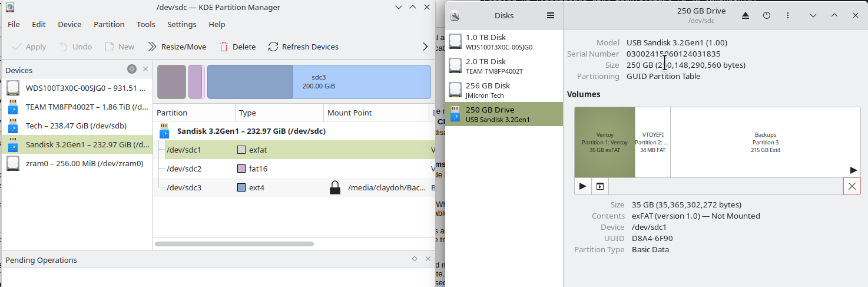Click the mount play button below volumes
The width and height of the screenshot is (868, 287).
583,186
